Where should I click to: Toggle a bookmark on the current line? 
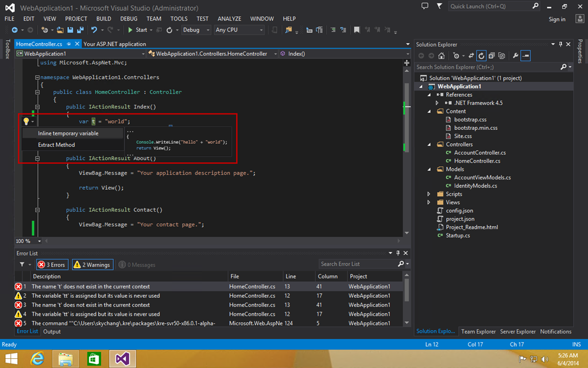point(357,30)
